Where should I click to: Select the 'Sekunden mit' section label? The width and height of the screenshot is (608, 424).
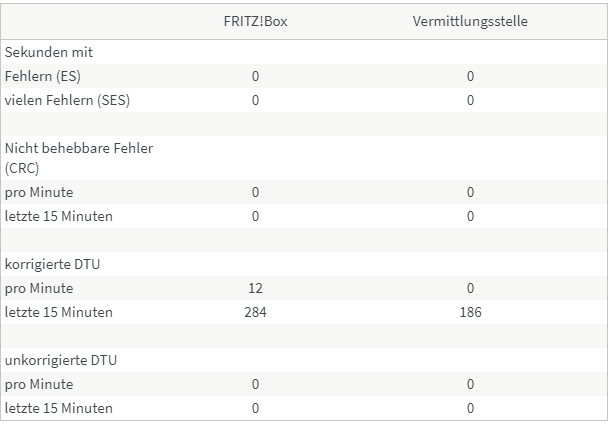tap(49, 52)
